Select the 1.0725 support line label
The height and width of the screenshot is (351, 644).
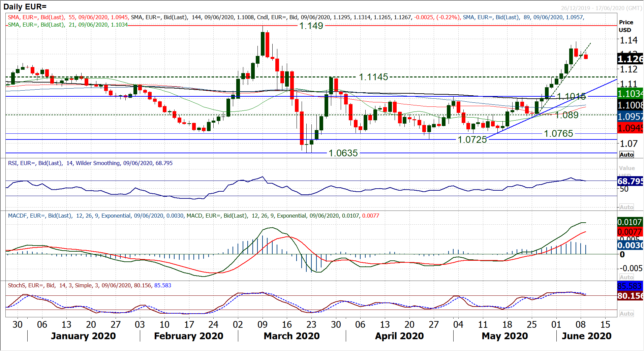tap(472, 140)
